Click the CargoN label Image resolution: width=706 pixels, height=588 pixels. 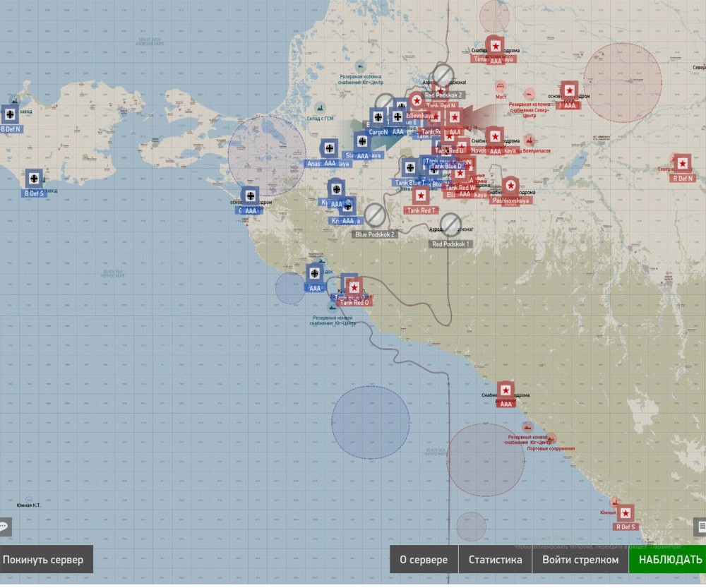tap(378, 132)
